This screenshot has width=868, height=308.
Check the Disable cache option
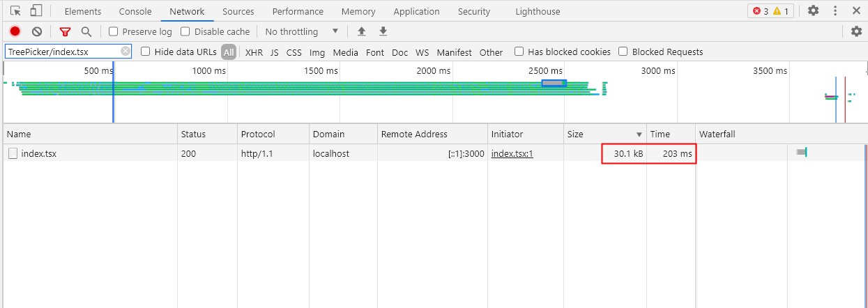pos(185,31)
